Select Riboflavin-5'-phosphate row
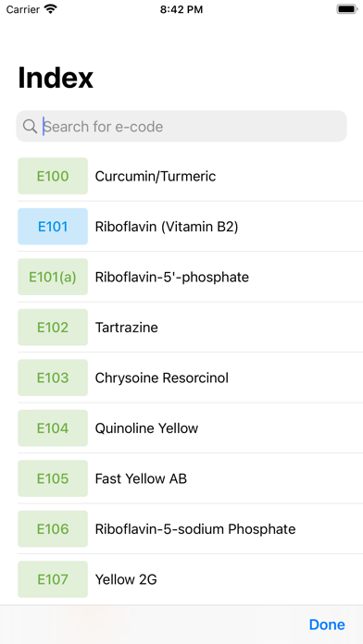The width and height of the screenshot is (363, 644). pos(191,277)
